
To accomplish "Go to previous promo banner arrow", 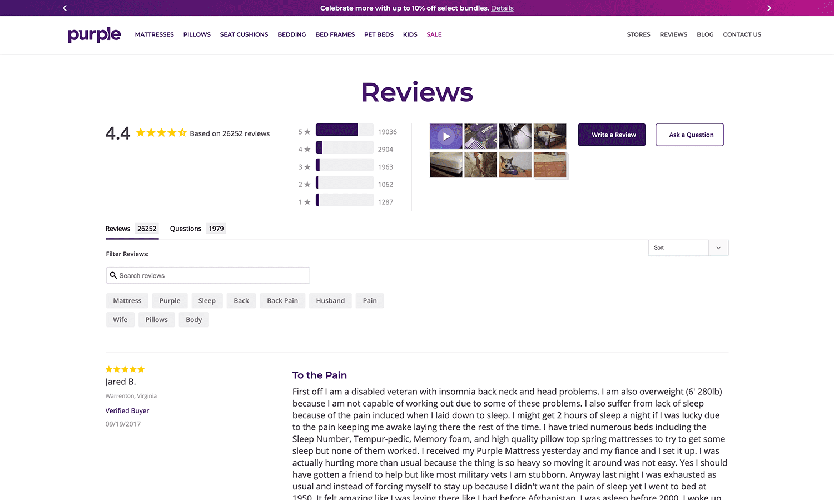I will [x=65, y=8].
